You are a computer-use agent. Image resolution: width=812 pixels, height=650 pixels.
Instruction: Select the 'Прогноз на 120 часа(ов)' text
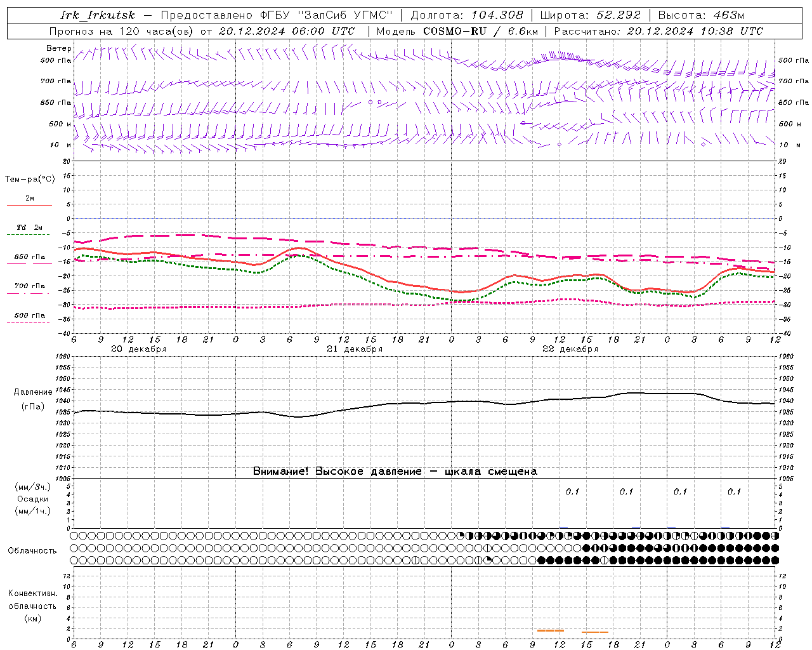coord(122,31)
